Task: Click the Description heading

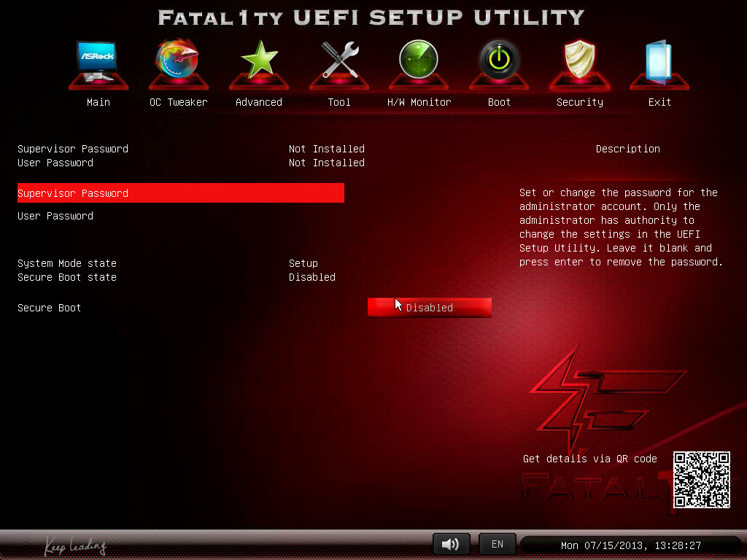Action: 627,149
